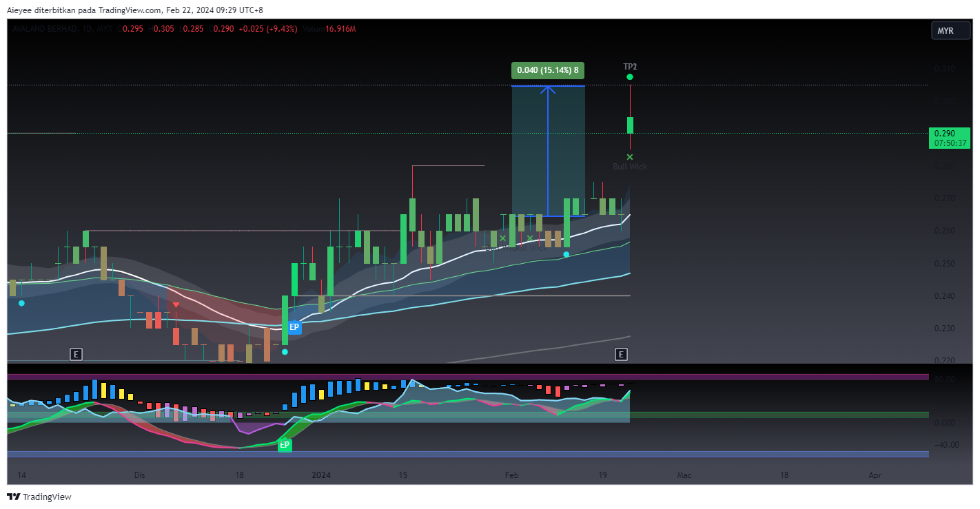The image size is (980, 509).
Task: Open the earnings E marker near Mac
Action: coord(621,355)
